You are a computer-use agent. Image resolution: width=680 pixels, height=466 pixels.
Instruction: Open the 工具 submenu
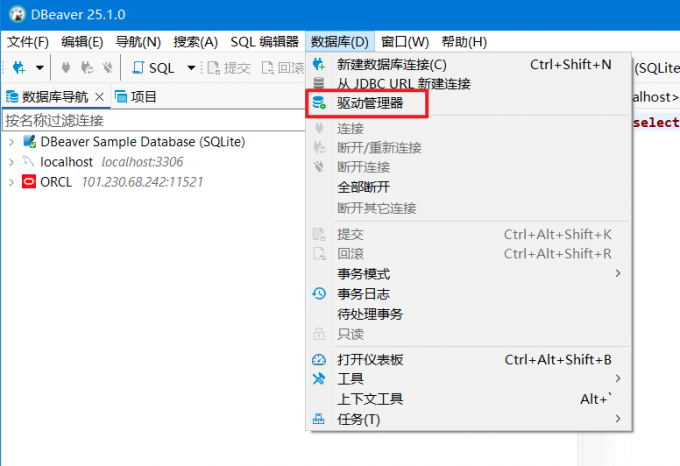click(469, 379)
